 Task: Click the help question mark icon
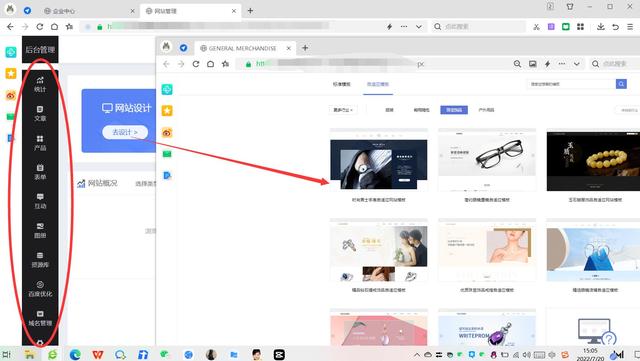609,338
